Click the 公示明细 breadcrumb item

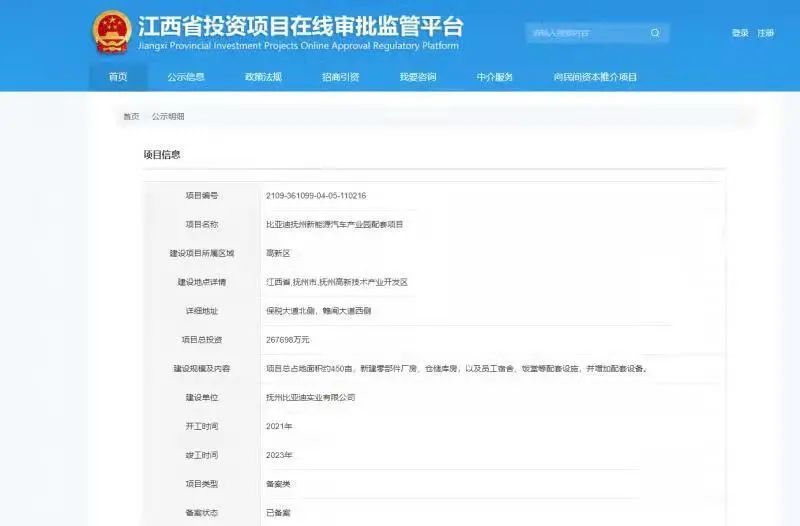(168, 116)
